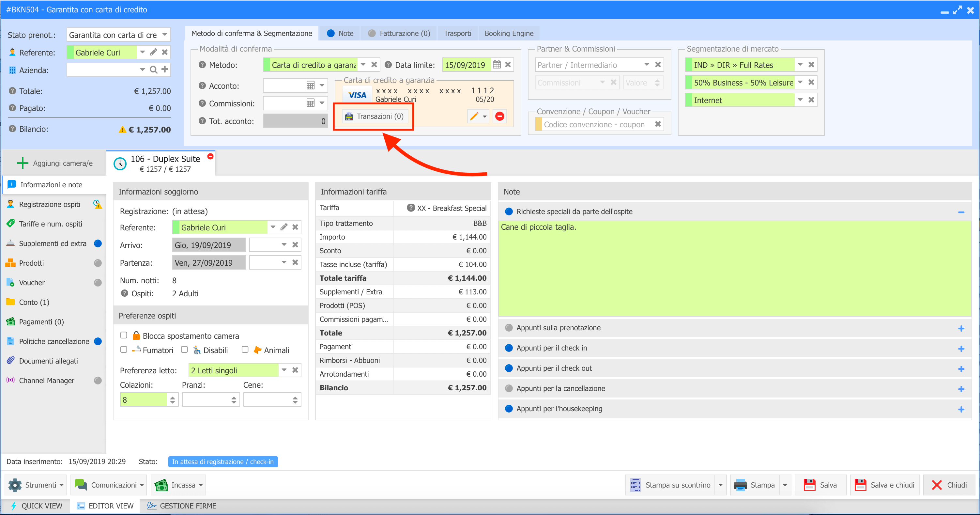Image resolution: width=980 pixels, height=515 pixels.
Task: Remove the credit card with the red minus icon
Action: [x=499, y=117]
